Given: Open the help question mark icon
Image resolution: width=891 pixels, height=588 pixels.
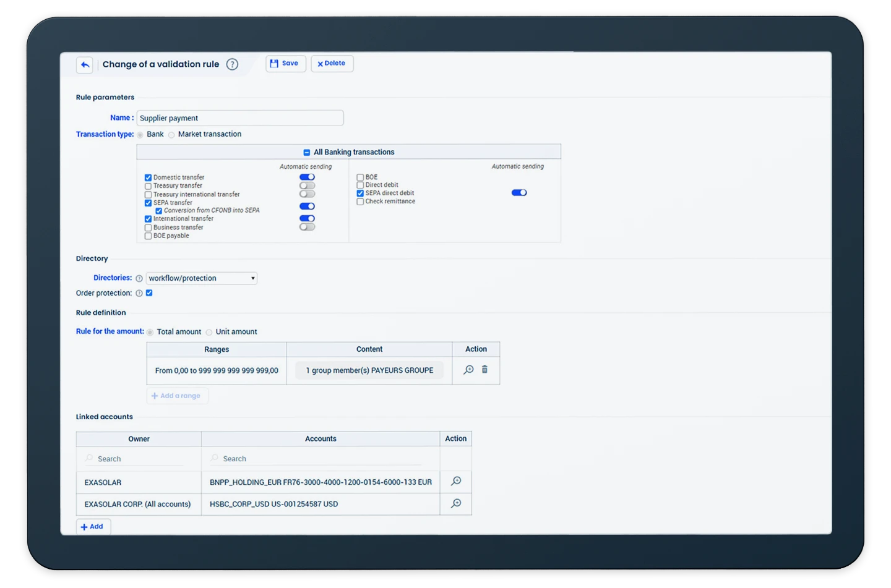Looking at the screenshot, I should 232,64.
